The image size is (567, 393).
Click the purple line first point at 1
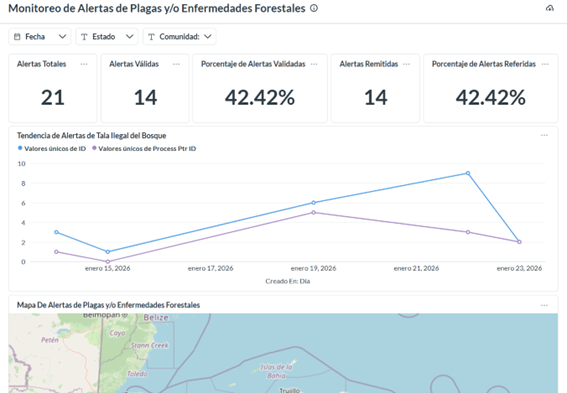pyautogui.click(x=56, y=252)
